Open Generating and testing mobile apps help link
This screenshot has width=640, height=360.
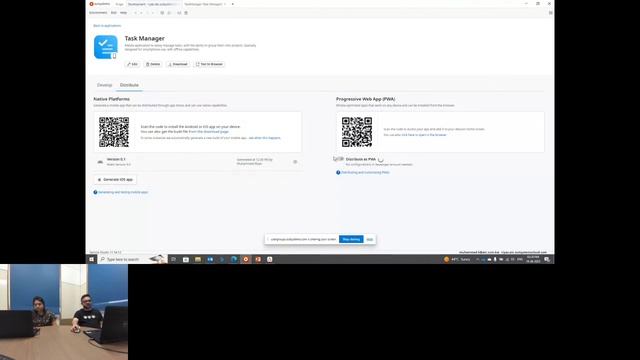tap(123, 192)
